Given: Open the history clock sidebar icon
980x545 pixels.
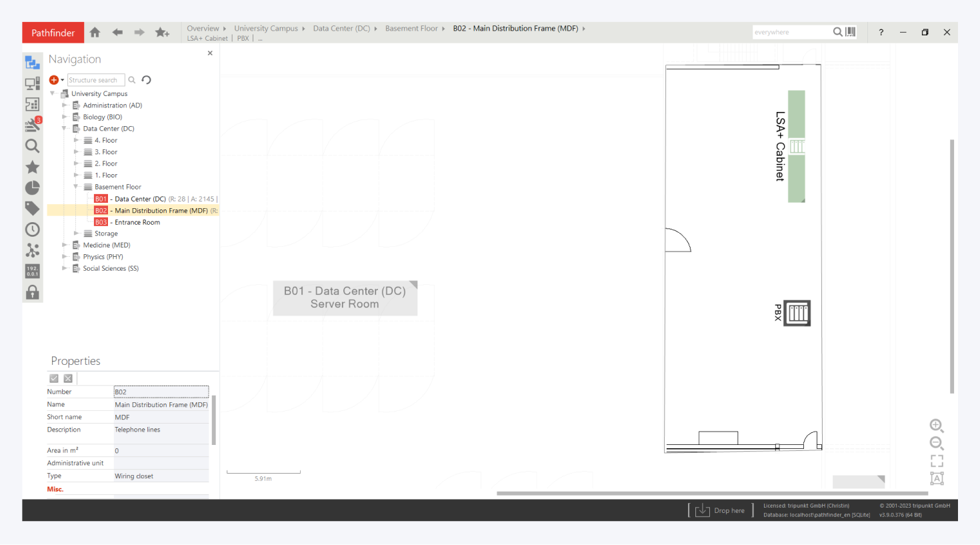Looking at the screenshot, I should (32, 229).
